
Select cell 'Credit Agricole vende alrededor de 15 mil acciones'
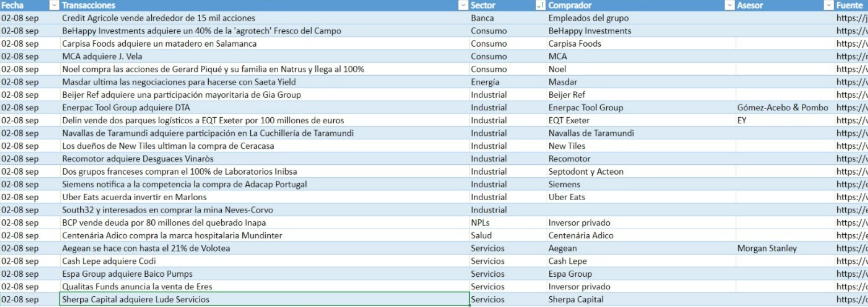coord(264,18)
